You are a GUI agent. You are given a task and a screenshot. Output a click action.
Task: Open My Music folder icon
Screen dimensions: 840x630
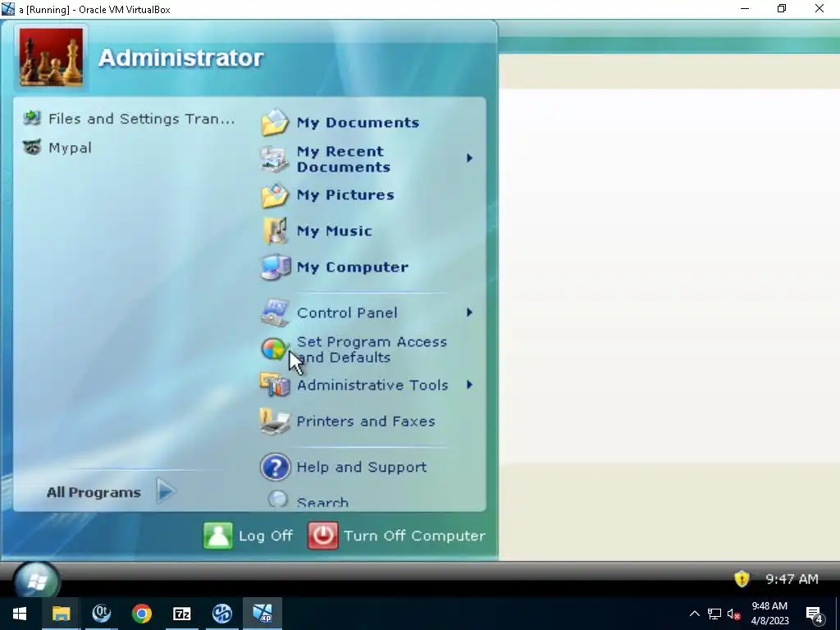pyautogui.click(x=275, y=231)
